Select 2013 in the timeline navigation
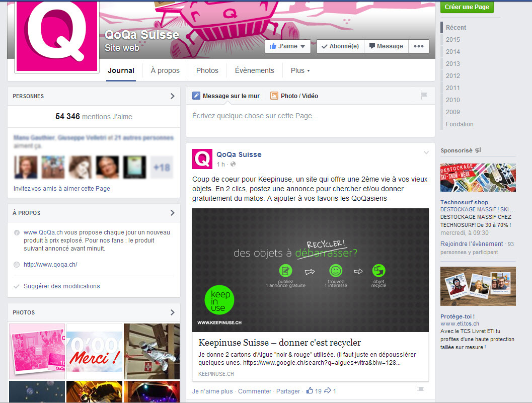The height and width of the screenshot is (403, 532). click(x=452, y=64)
